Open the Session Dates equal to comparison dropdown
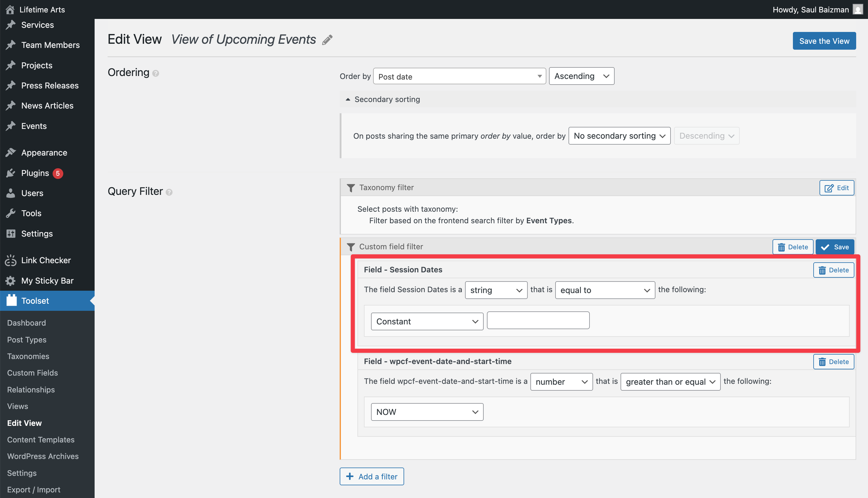The height and width of the screenshot is (498, 868). [x=605, y=290]
